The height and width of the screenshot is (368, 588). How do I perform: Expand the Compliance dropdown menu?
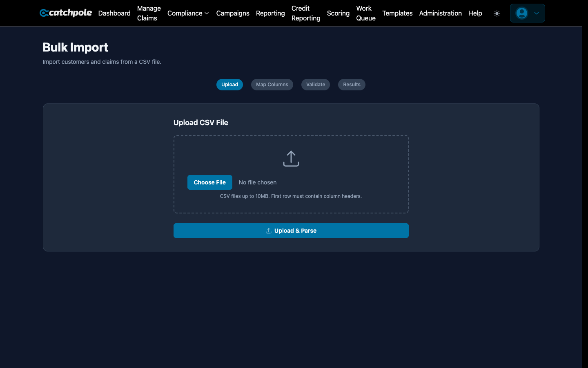(187, 13)
